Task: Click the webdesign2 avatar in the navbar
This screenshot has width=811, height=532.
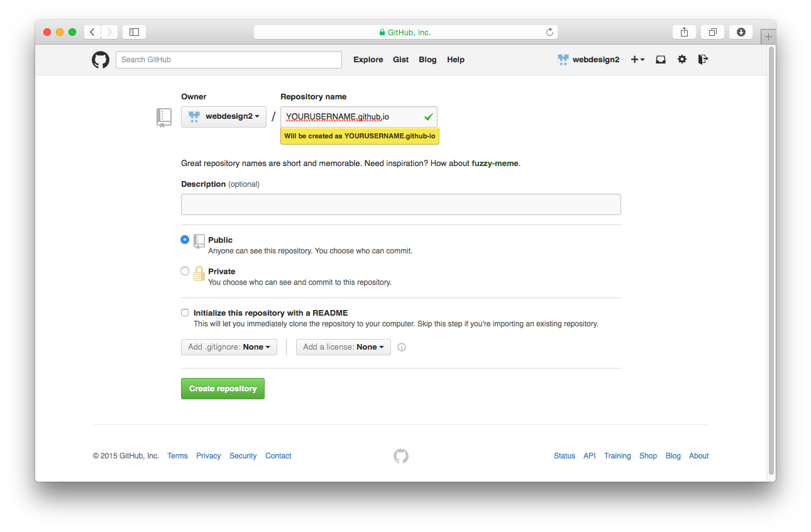Action: click(x=562, y=59)
